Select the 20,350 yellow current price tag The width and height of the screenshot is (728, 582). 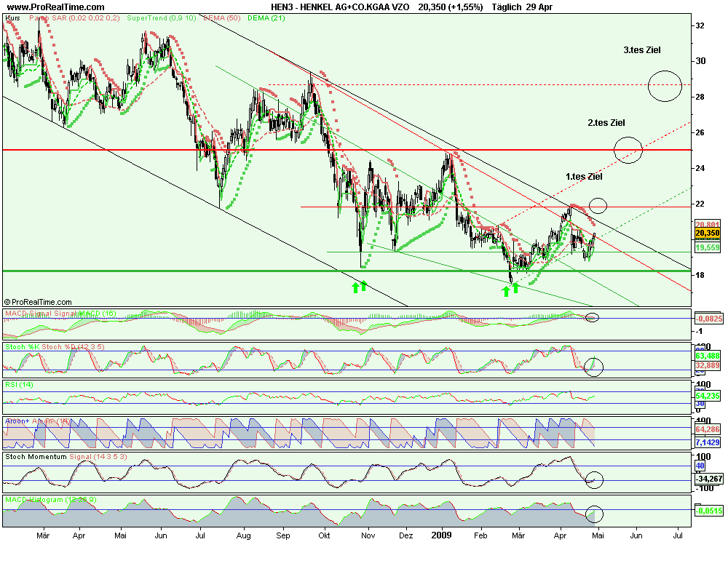[x=707, y=233]
